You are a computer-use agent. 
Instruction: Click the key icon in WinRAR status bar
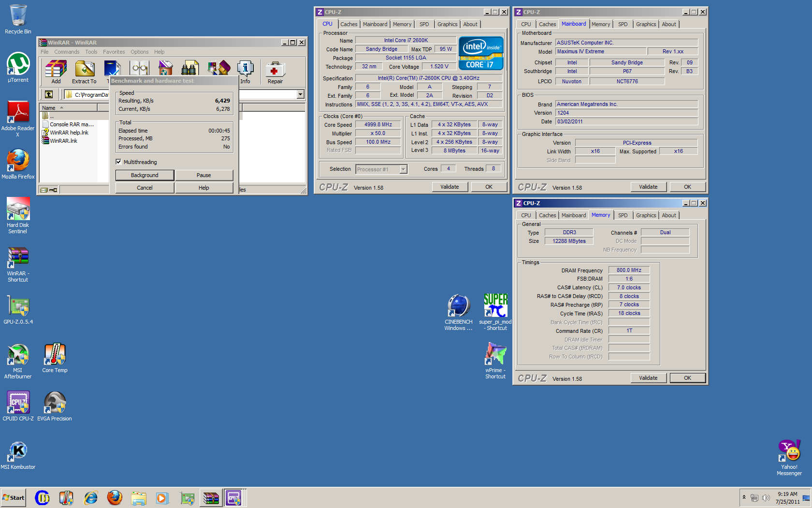tap(53, 190)
